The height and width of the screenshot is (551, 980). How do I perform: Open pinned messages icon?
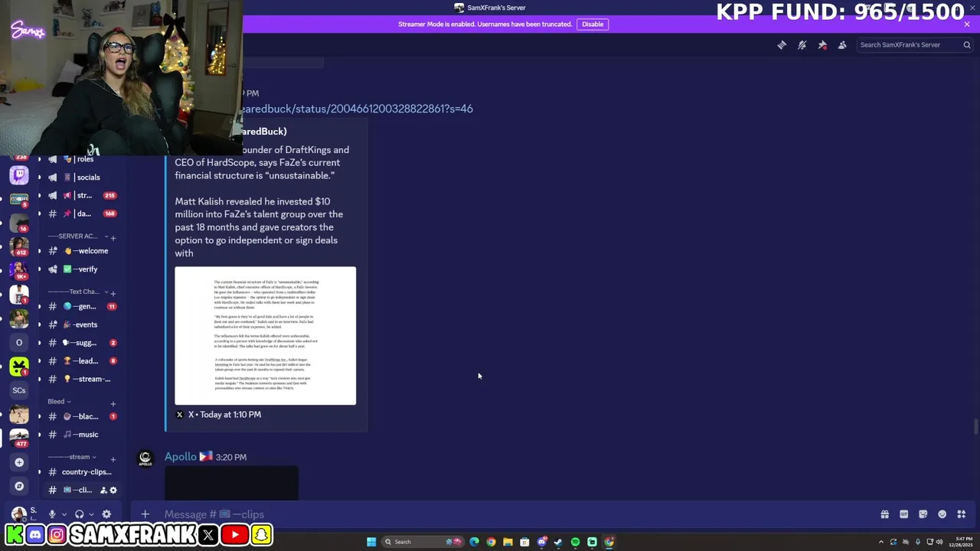tap(822, 45)
